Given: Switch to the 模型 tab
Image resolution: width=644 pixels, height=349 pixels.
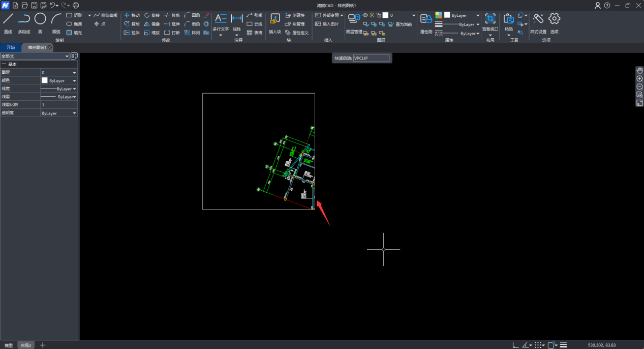Looking at the screenshot, I should point(9,345).
